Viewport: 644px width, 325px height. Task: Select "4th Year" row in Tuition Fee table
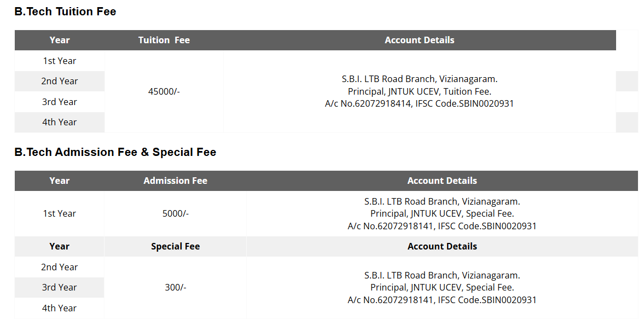(60, 122)
